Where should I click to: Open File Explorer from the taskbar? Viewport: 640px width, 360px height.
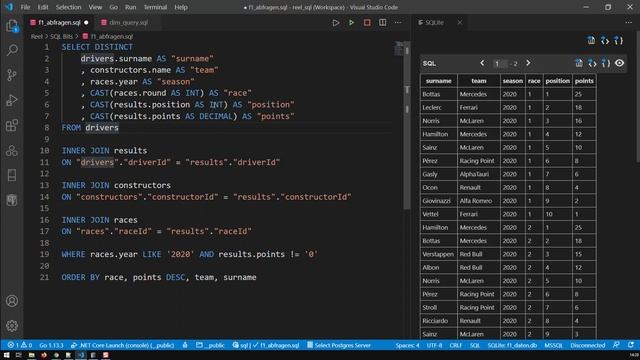[x=31, y=355]
